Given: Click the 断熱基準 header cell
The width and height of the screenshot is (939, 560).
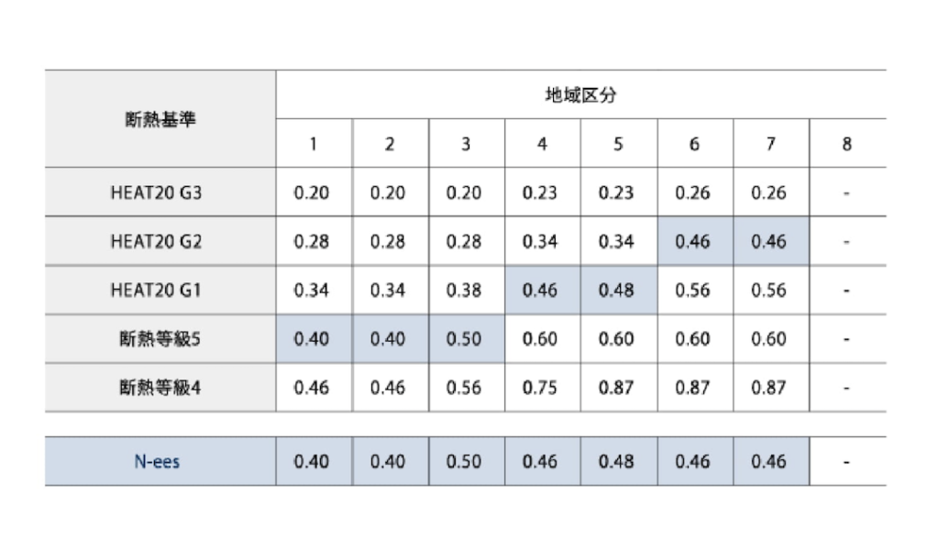Looking at the screenshot, I should [x=160, y=119].
